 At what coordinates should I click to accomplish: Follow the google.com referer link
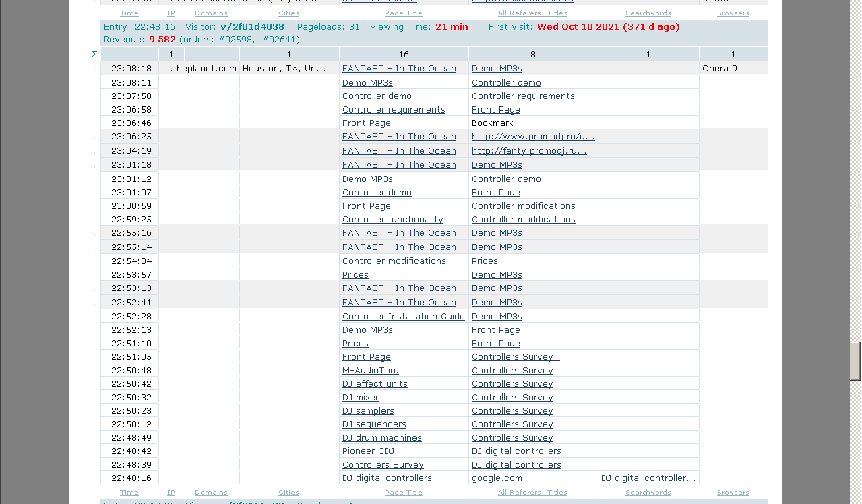tap(497, 478)
